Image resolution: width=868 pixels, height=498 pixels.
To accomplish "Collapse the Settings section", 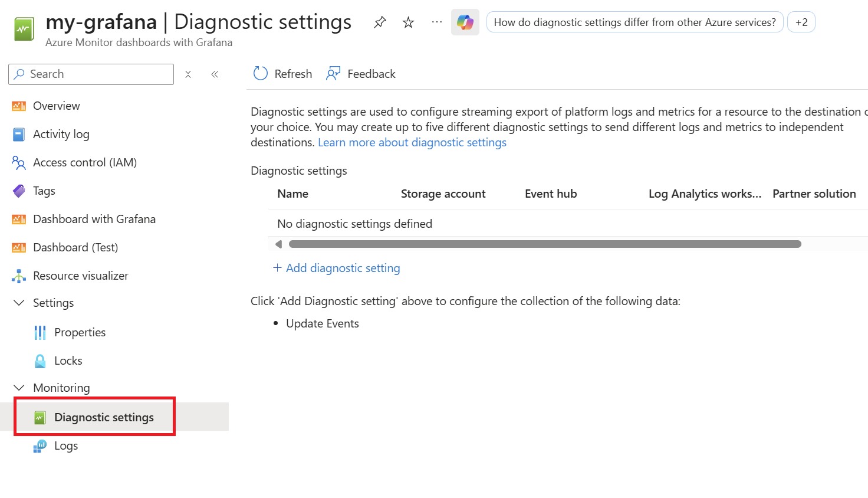I will click(x=19, y=303).
